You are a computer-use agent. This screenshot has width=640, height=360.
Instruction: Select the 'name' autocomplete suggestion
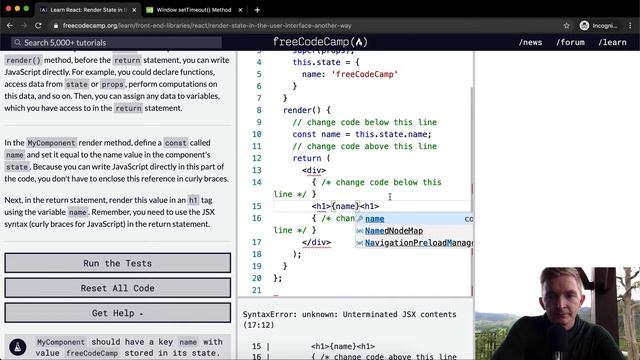tap(414, 219)
